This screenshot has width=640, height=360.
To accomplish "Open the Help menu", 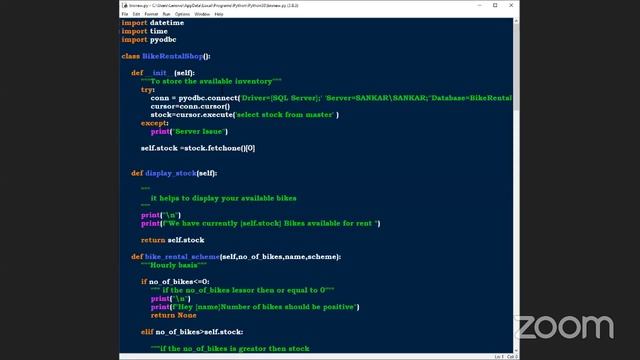I will click(219, 14).
